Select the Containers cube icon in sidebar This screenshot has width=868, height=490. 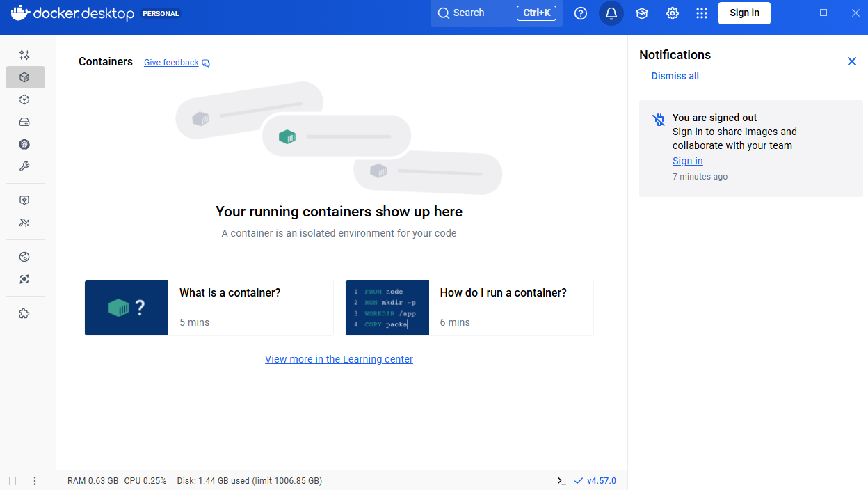pyautogui.click(x=25, y=77)
